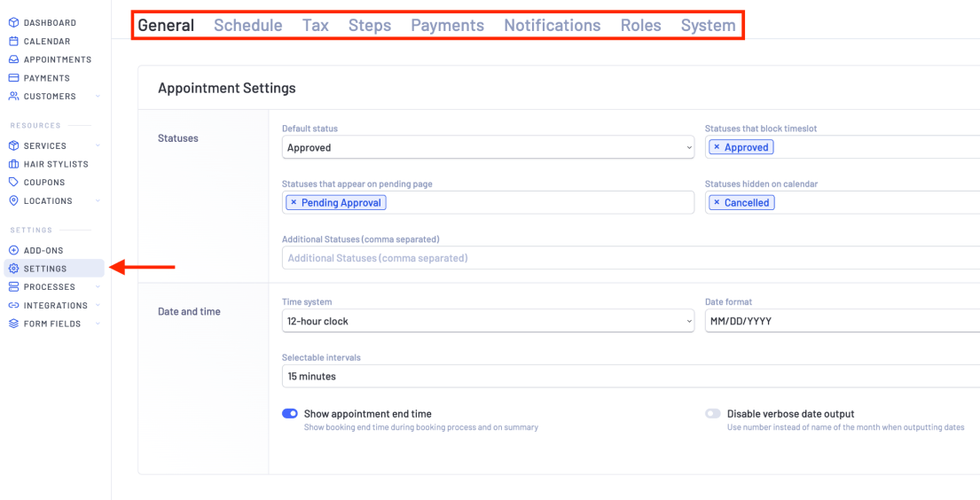Click the Services box icon

click(14, 145)
